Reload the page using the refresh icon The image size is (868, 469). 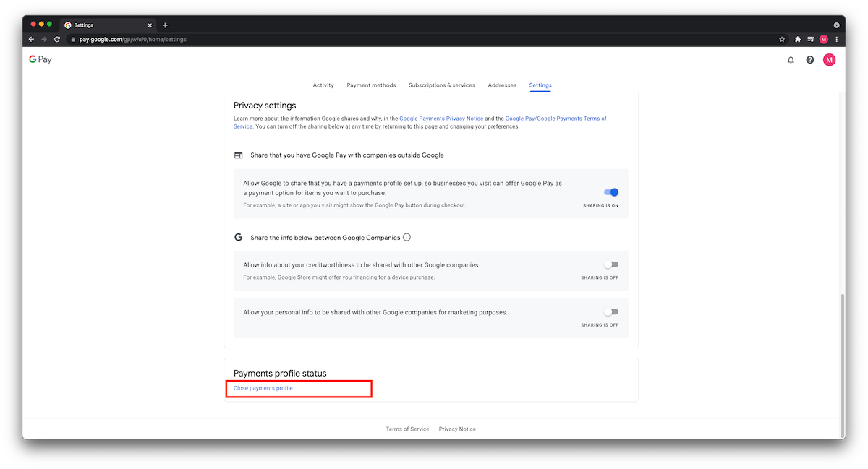pyautogui.click(x=57, y=39)
